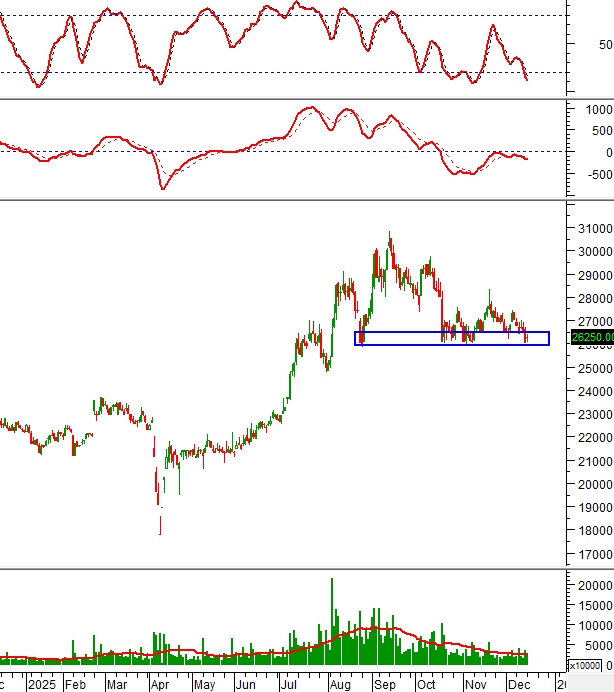This screenshot has width=614, height=692.
Task: Click the 1000 label on MACD axis
Action: pos(599,109)
